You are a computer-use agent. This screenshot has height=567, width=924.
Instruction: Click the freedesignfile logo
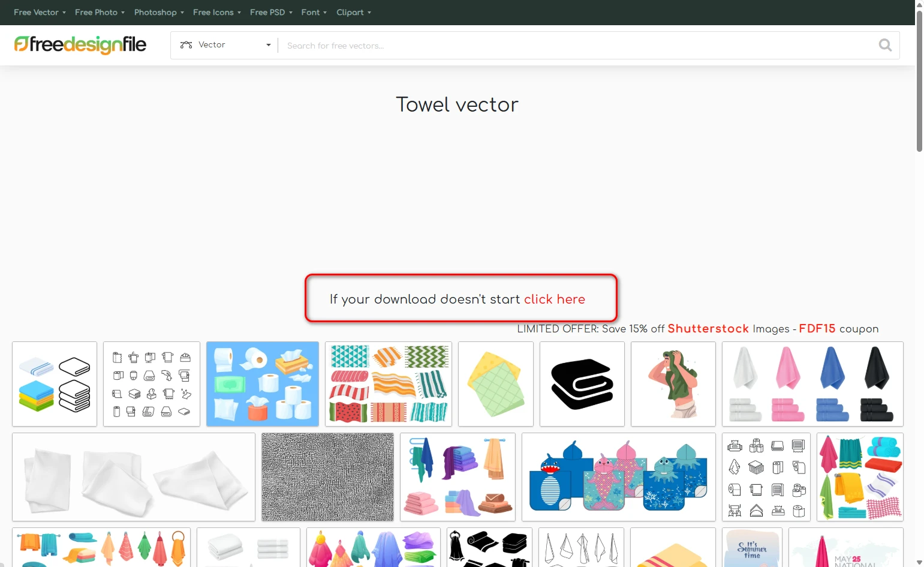pyautogui.click(x=80, y=44)
